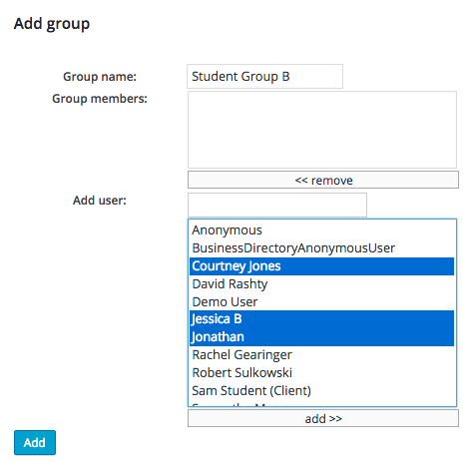The width and height of the screenshot is (476, 467).
Task: Select Sam Student (Client) in the list
Action: click(321, 391)
